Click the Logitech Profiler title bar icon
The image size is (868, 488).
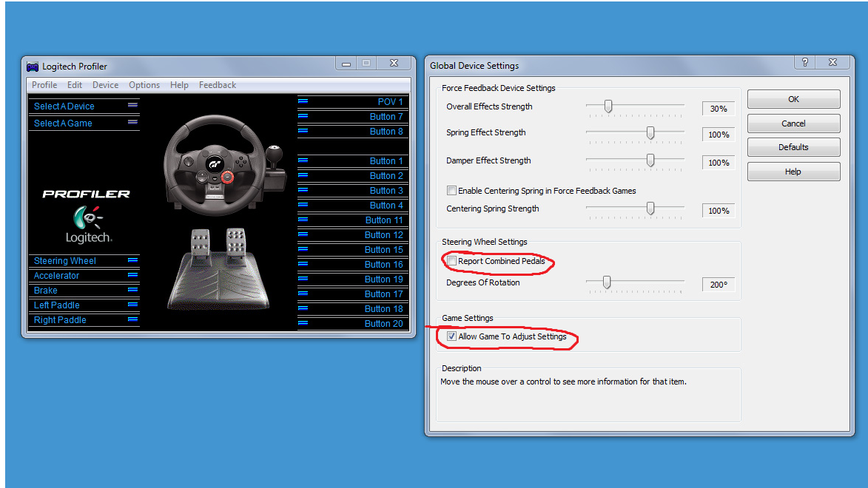click(x=33, y=67)
